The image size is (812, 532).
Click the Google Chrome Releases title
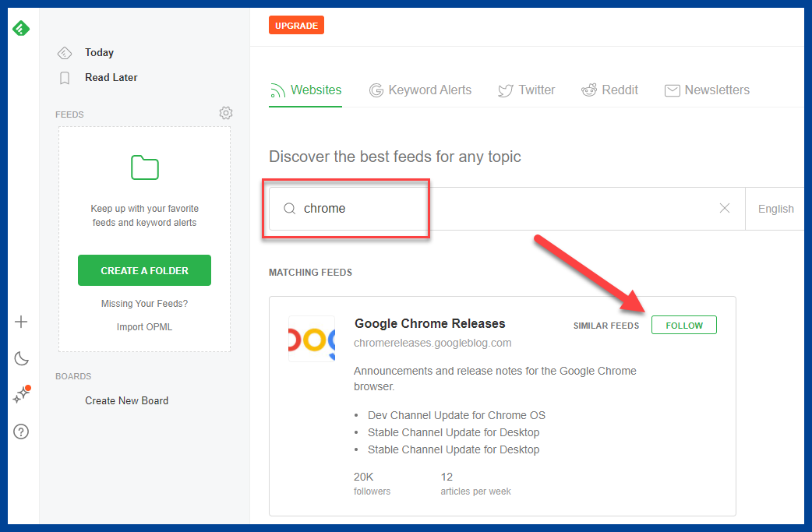[430, 323]
